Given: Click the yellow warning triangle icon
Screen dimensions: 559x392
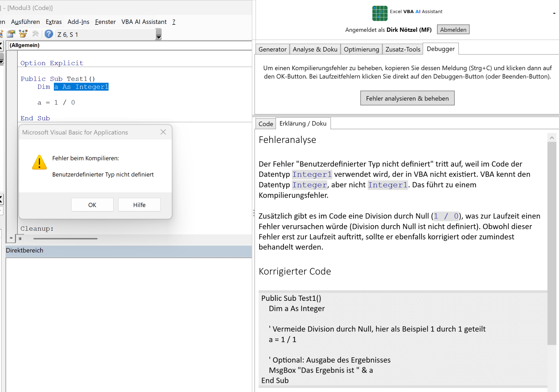Looking at the screenshot, I should coord(39,163).
